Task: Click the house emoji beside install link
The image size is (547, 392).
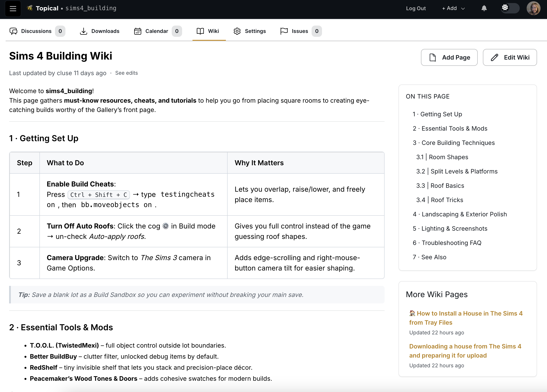Action: [412, 313]
